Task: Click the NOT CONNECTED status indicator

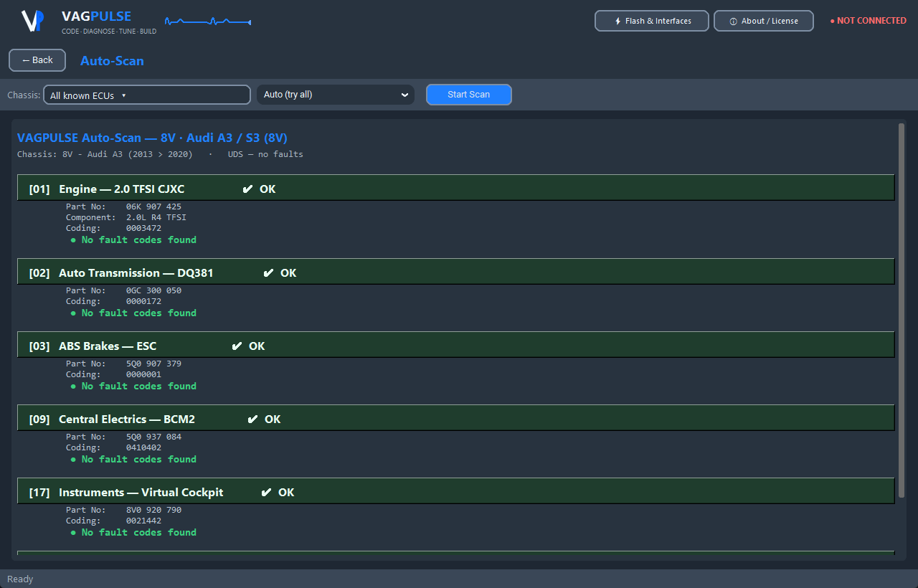Action: pos(868,21)
